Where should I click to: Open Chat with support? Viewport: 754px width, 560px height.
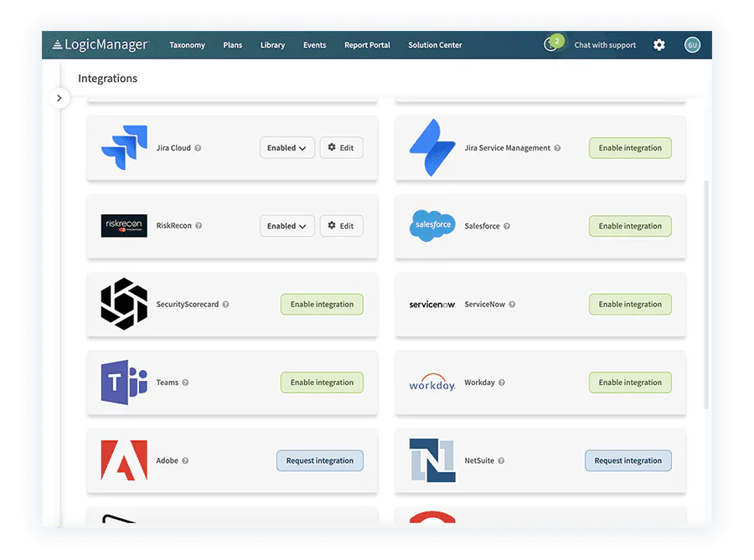coord(605,44)
